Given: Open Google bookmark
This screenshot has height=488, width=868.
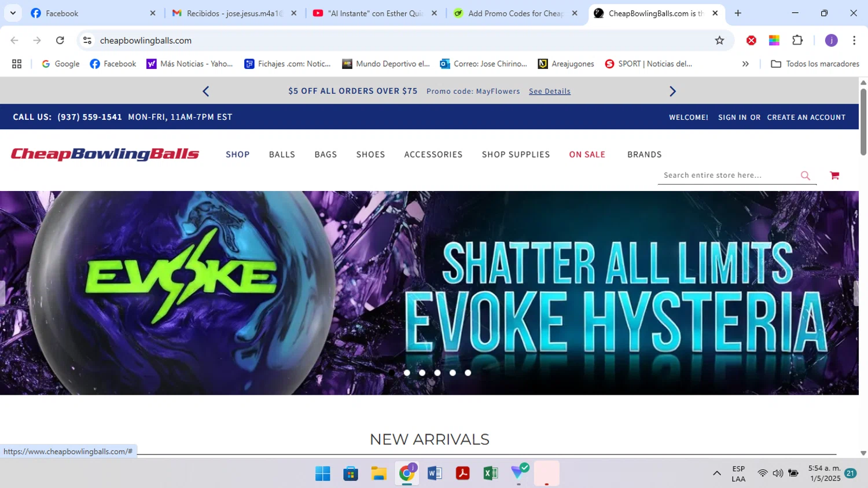Looking at the screenshot, I should click(x=60, y=64).
